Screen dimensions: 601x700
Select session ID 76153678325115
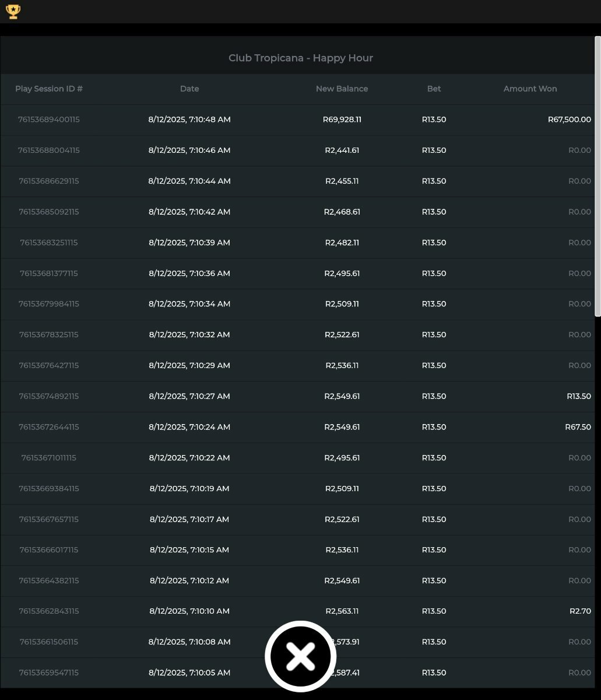49,335
